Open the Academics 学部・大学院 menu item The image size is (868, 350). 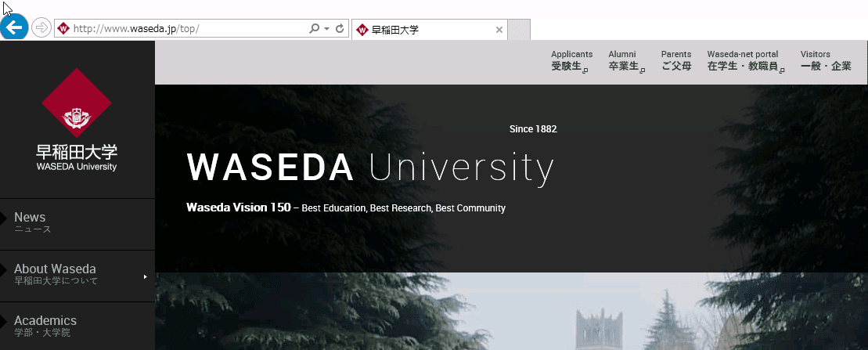77,327
